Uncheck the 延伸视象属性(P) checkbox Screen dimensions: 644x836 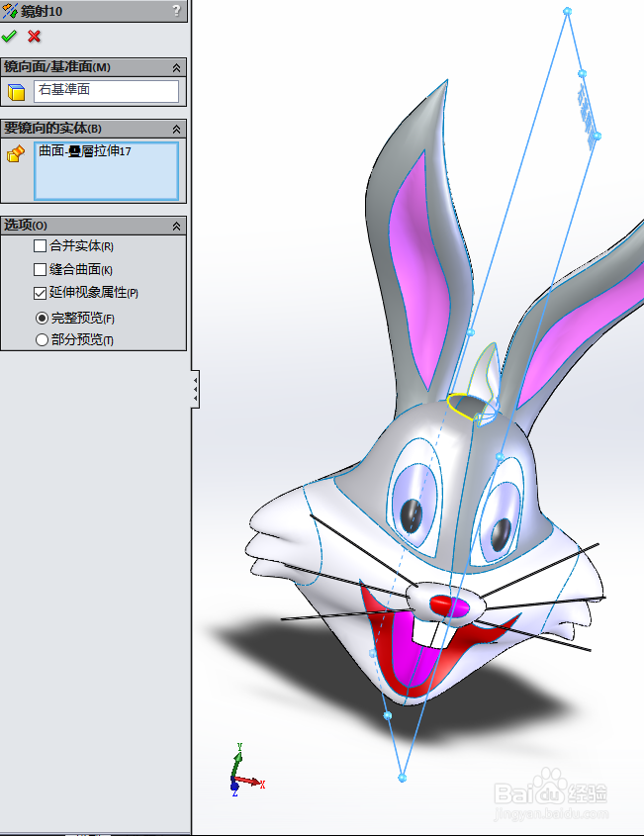click(40, 293)
